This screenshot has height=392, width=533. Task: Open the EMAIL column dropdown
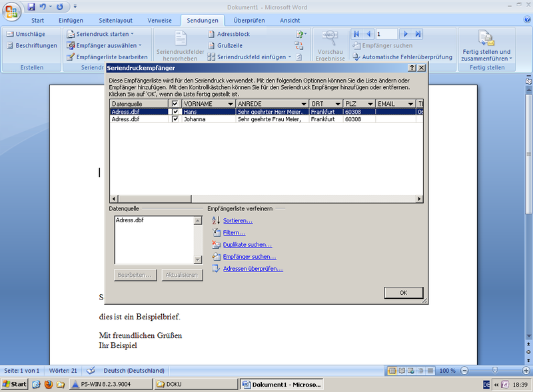tap(410, 104)
